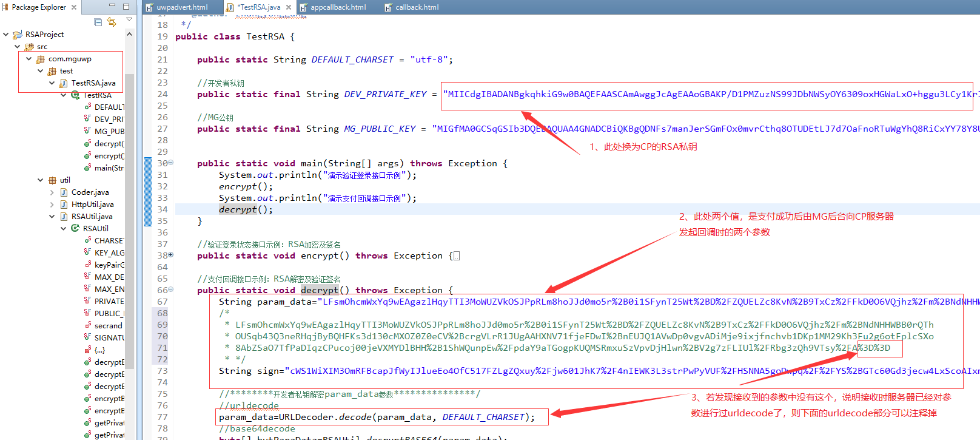Close the TestRSA.java editor tab

289,7
